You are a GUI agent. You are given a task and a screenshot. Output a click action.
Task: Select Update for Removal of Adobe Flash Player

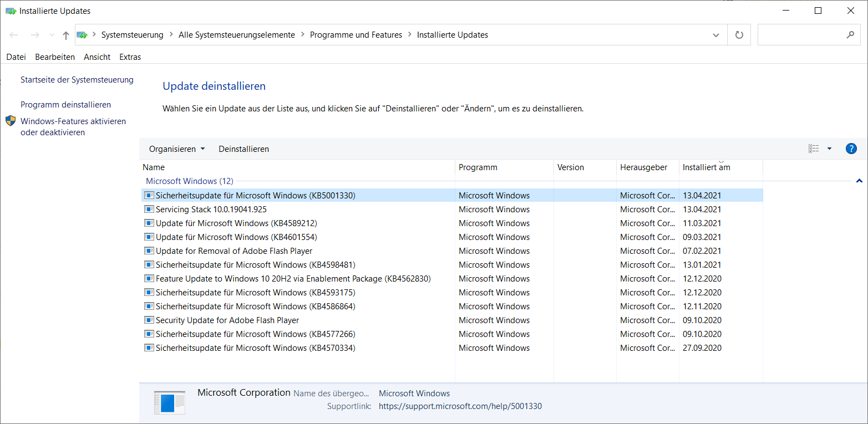point(234,251)
